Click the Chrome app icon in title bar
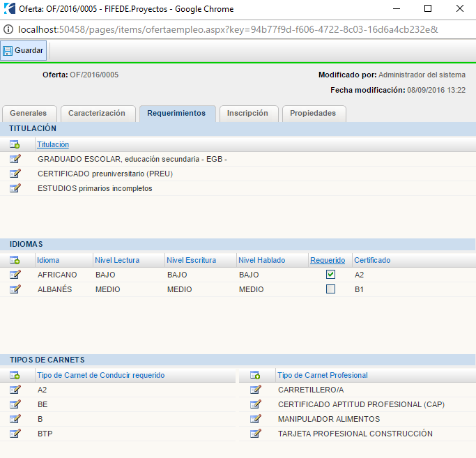 [10, 8]
